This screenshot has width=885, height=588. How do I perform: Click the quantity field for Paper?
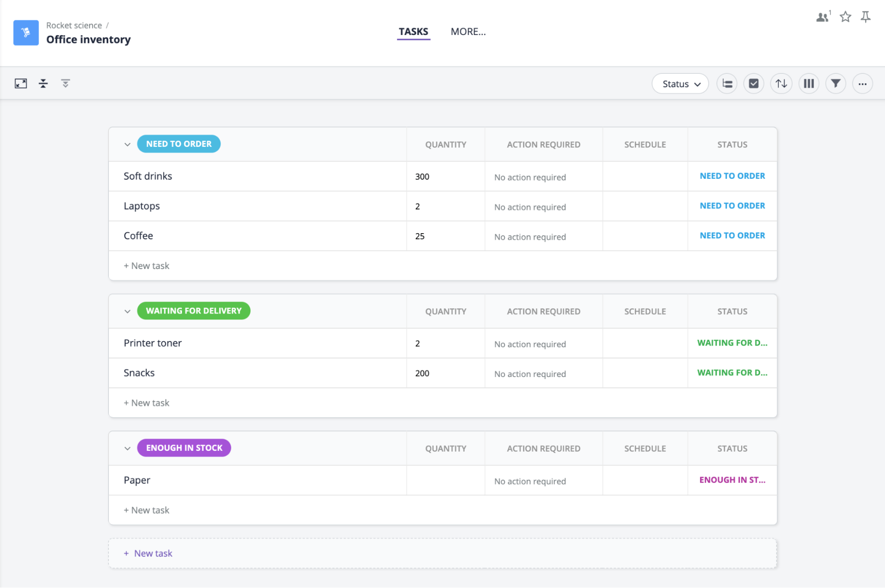pyautogui.click(x=445, y=480)
